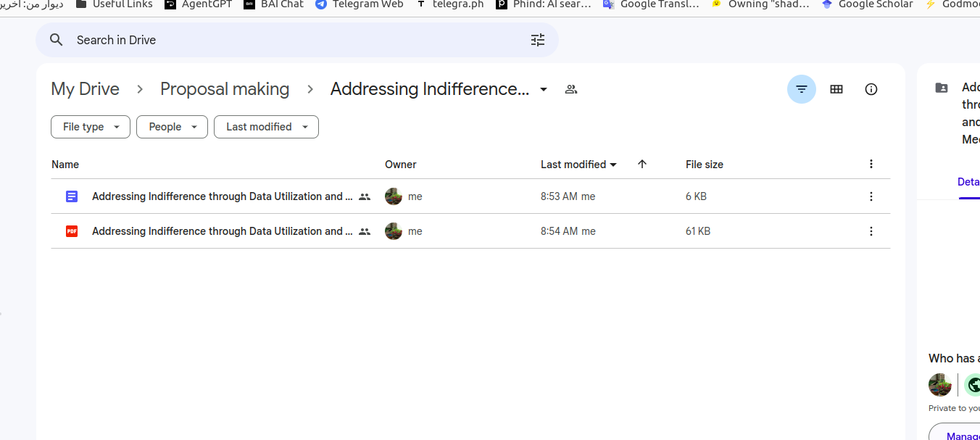The height and width of the screenshot is (440, 980).
Task: Open the column header three-dot menu
Action: [x=871, y=165]
